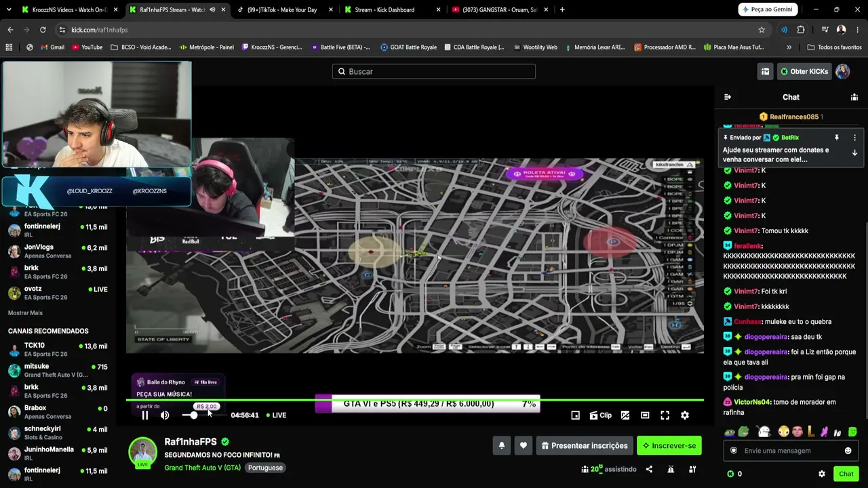Toggle theater mode in the player
Image resolution: width=868 pixels, height=488 pixels.
pyautogui.click(x=645, y=415)
